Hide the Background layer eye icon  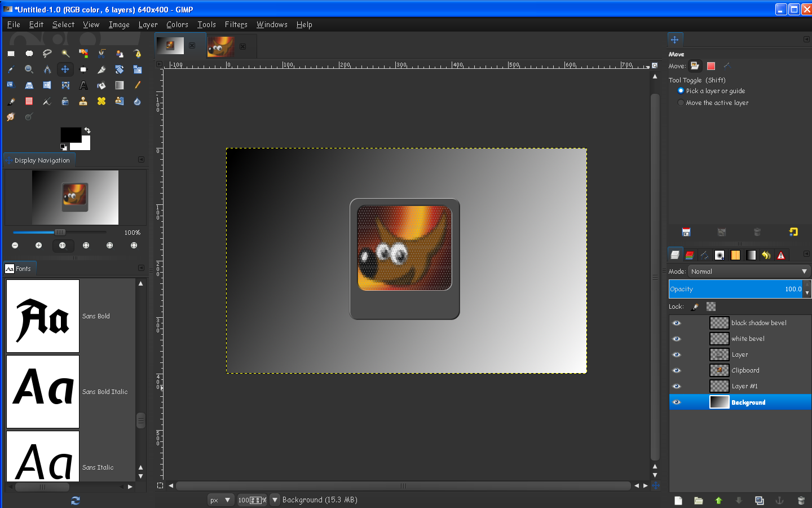tap(677, 402)
